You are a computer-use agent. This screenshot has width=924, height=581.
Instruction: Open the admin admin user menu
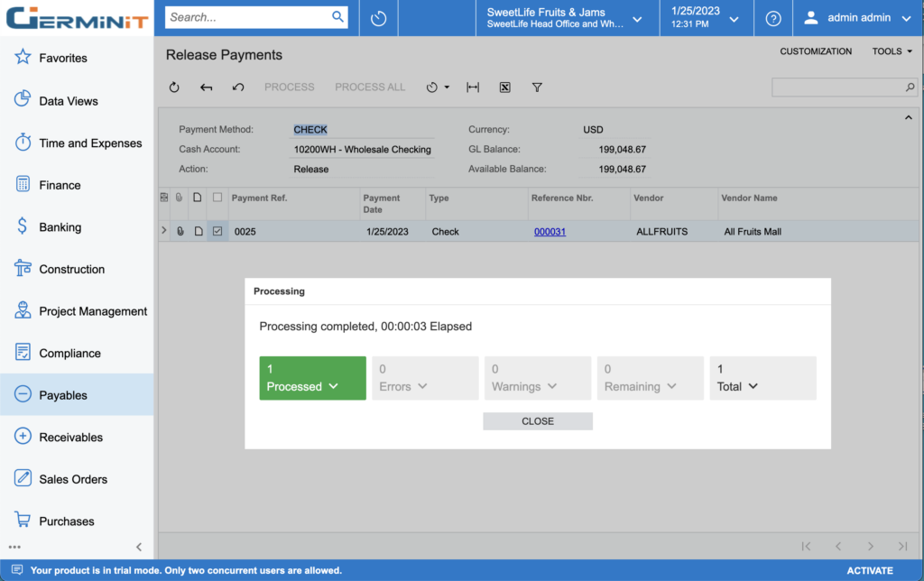coord(857,18)
